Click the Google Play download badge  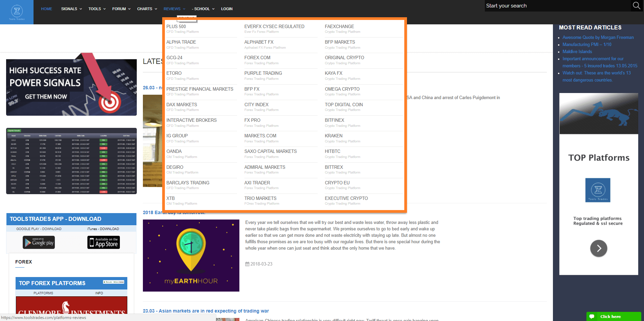pyautogui.click(x=39, y=242)
